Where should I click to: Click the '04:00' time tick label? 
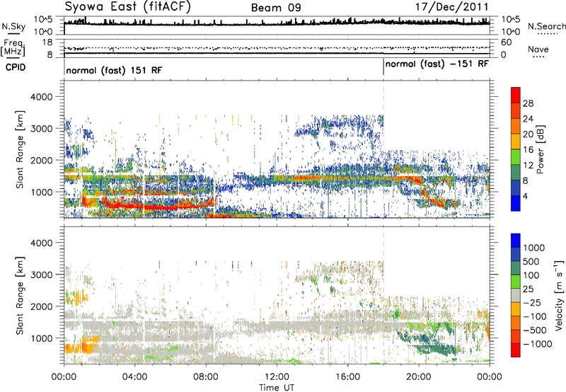coord(134,377)
